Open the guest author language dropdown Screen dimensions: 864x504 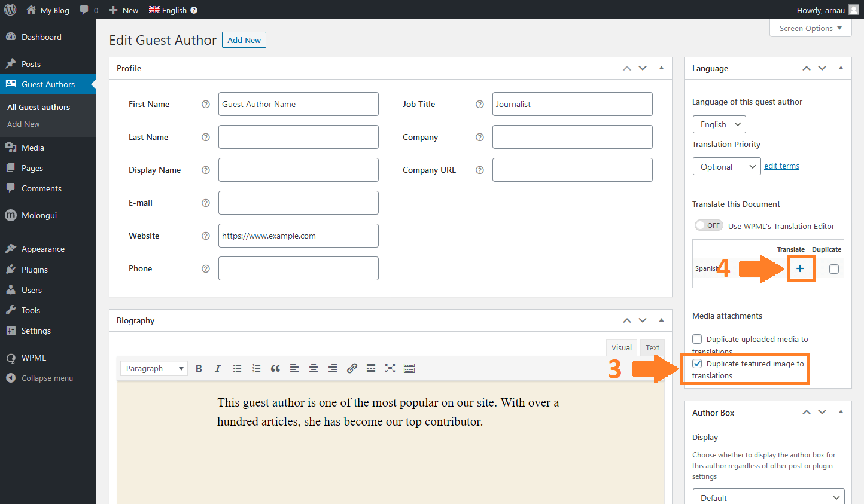point(719,124)
